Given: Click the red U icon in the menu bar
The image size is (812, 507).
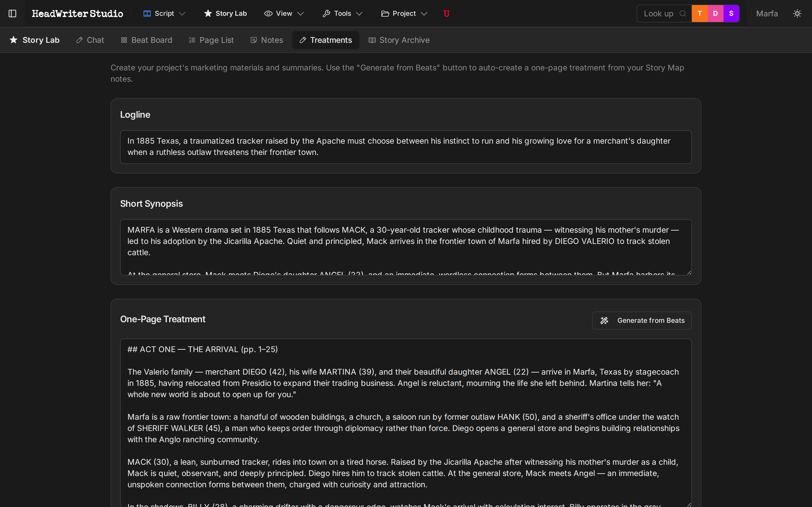Looking at the screenshot, I should (446, 14).
